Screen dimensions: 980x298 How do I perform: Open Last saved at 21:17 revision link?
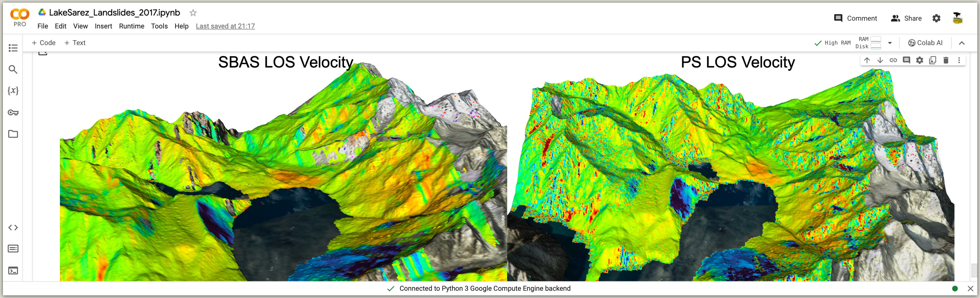(x=225, y=26)
